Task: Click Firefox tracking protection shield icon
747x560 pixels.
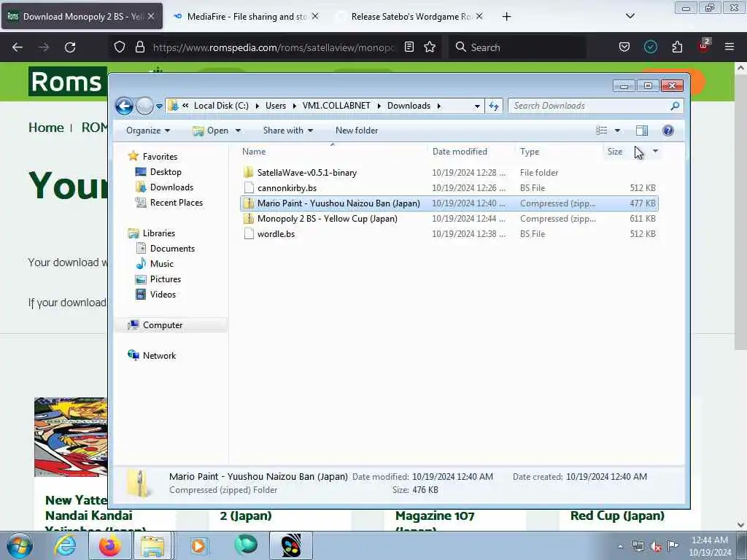Action: tap(120, 47)
